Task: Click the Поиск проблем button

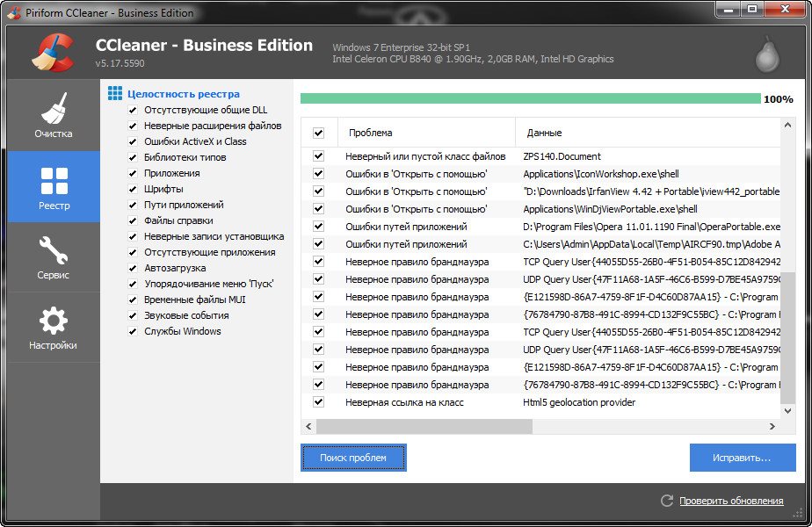Action: click(353, 458)
